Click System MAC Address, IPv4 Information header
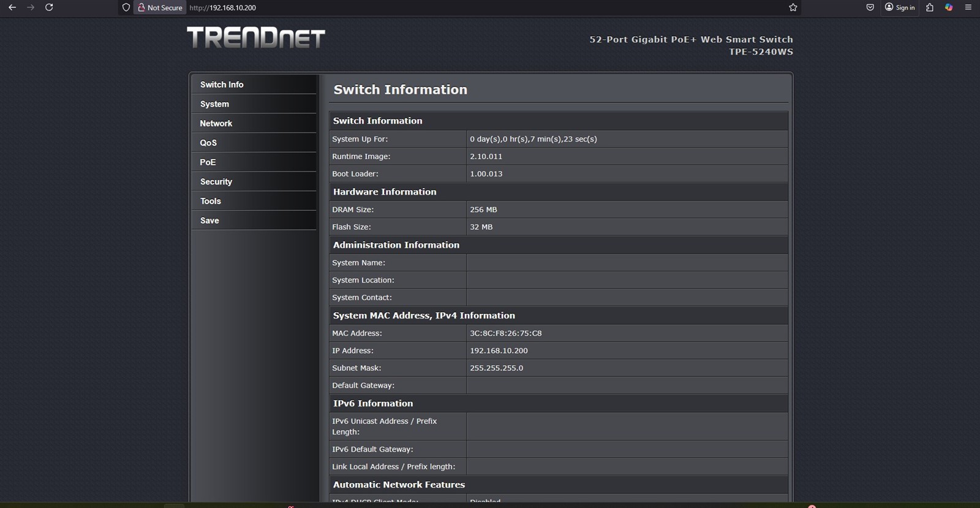 (x=424, y=316)
